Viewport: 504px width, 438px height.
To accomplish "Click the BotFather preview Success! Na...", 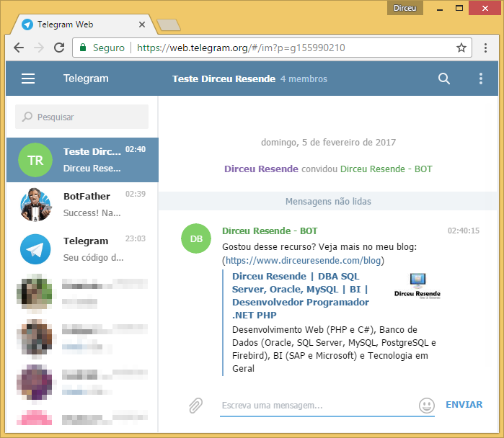I will [x=92, y=213].
